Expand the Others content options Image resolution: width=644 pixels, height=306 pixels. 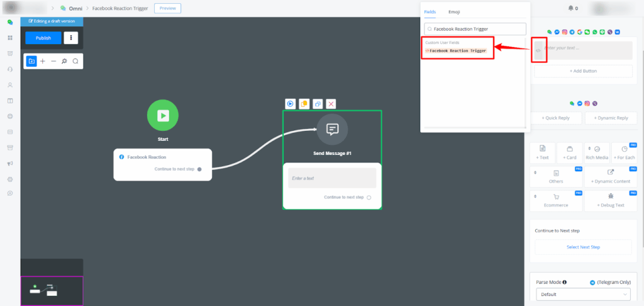click(x=556, y=176)
